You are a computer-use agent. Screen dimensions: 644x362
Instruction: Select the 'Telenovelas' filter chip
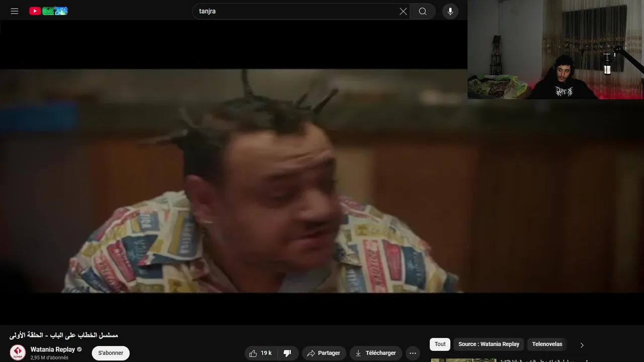547,344
